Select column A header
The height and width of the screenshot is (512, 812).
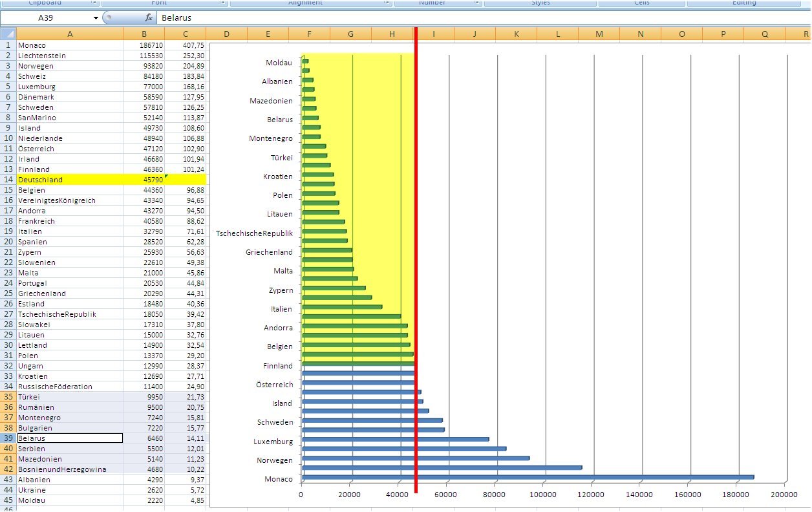pos(70,34)
